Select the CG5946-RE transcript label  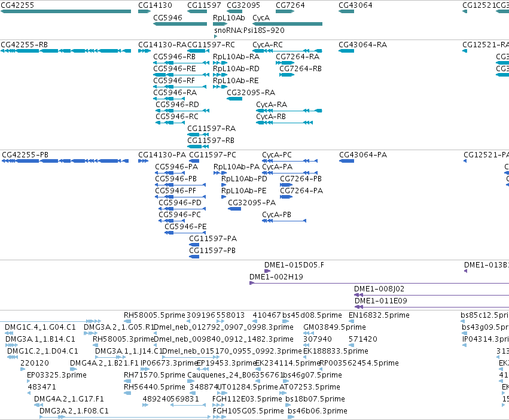[175, 69]
